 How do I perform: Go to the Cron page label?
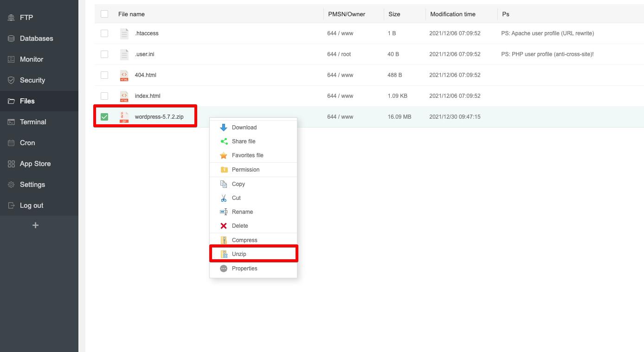(27, 143)
